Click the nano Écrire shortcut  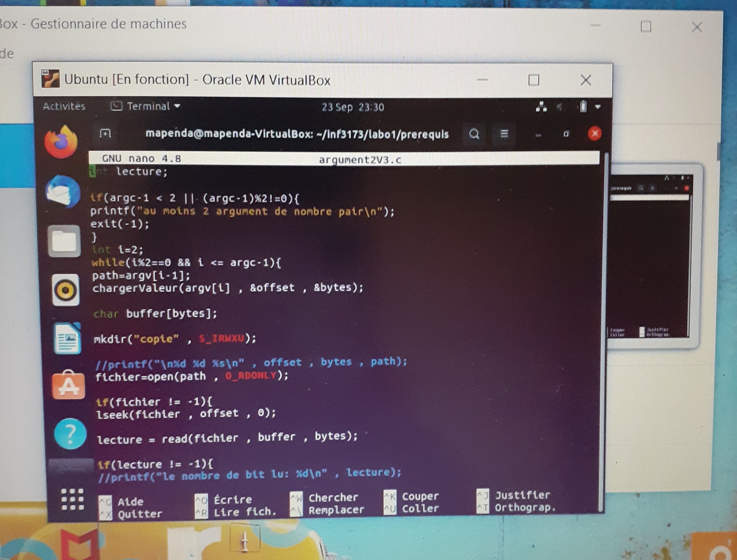[223, 499]
